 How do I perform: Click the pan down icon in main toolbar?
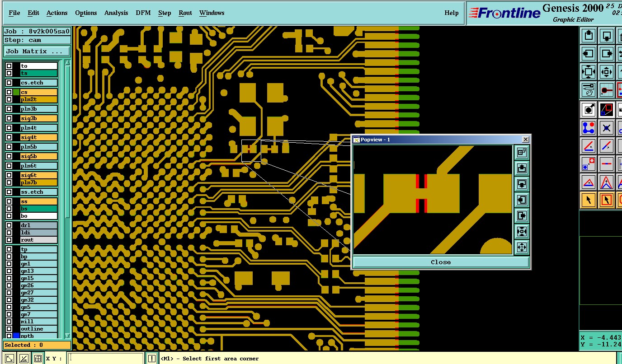coord(606,36)
